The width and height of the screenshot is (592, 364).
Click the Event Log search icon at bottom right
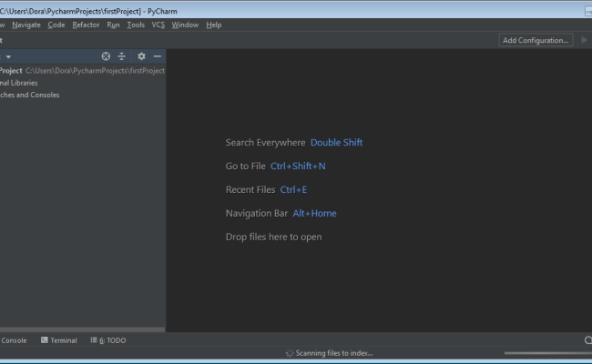[587, 340]
